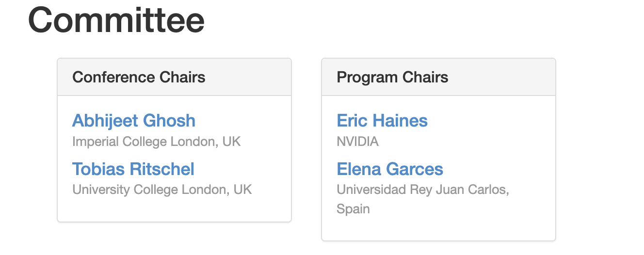644x255 pixels.
Task: Click UK after University College London
Action: click(242, 190)
